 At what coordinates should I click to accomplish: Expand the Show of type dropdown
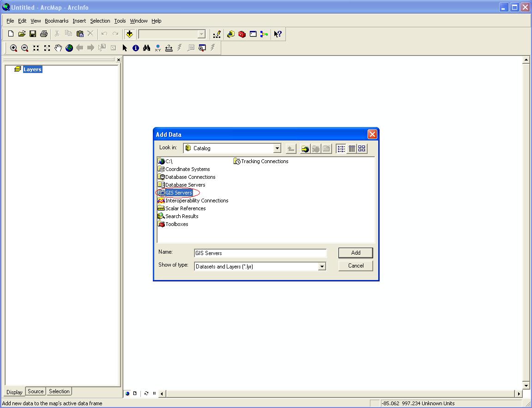click(x=322, y=267)
